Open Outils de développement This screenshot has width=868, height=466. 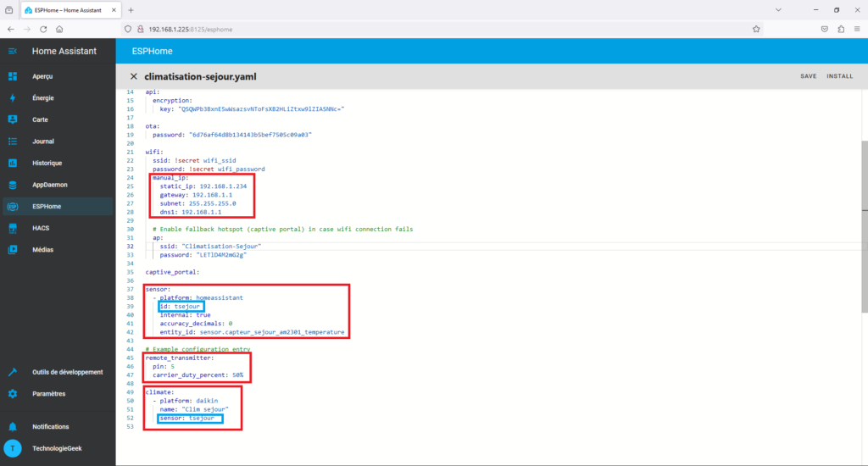coord(67,372)
